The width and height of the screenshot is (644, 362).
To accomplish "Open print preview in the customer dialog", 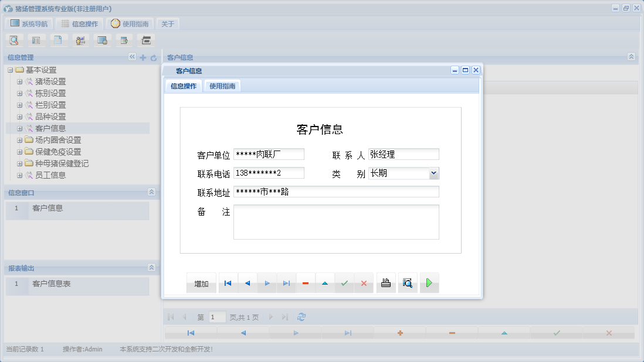I will pyautogui.click(x=408, y=282).
